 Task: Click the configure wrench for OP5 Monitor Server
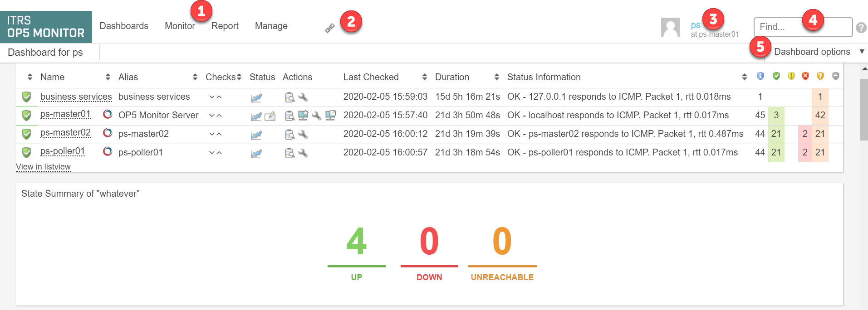(x=317, y=116)
